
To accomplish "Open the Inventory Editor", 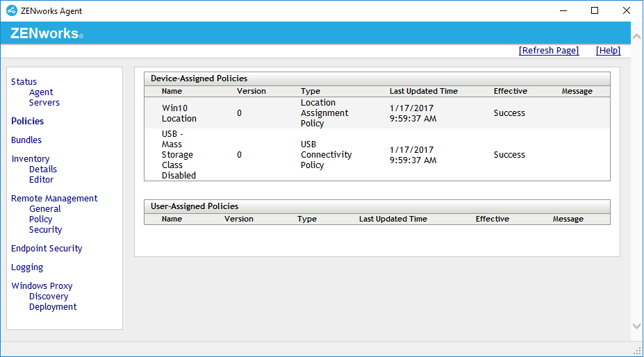I will (41, 179).
